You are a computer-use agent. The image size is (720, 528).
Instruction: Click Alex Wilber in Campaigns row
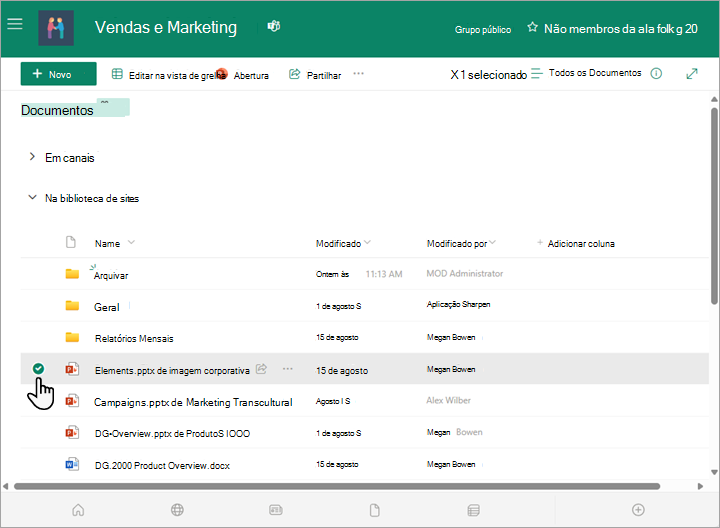[x=449, y=400]
